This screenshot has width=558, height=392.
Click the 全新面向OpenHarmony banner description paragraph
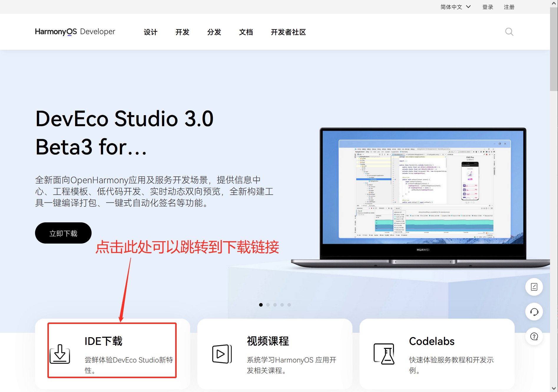(x=154, y=191)
